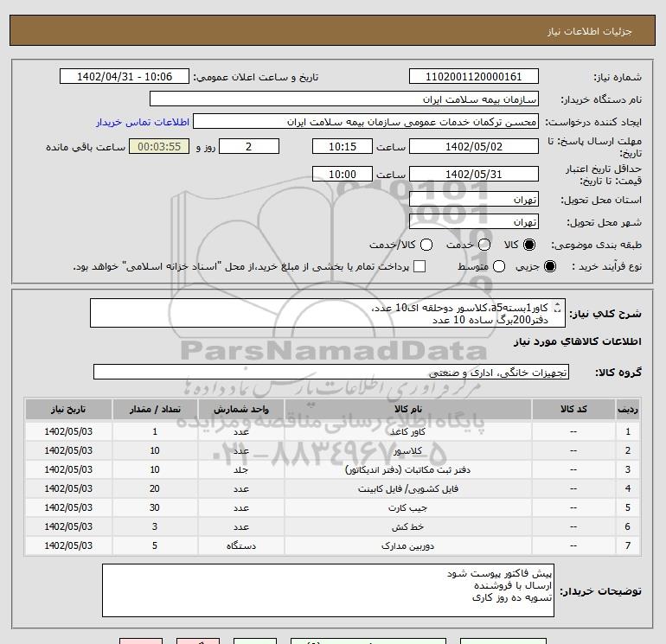
Task: Click the remaining time countdown 00:03:55
Action: (159, 146)
